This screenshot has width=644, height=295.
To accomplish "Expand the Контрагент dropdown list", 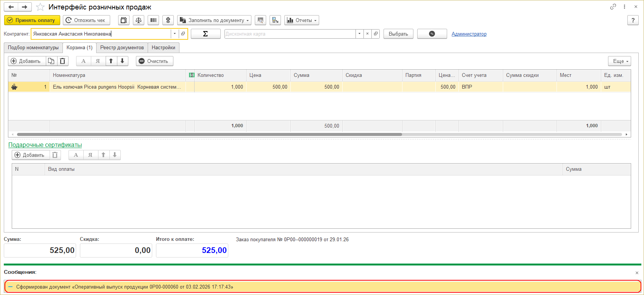I will 175,34.
